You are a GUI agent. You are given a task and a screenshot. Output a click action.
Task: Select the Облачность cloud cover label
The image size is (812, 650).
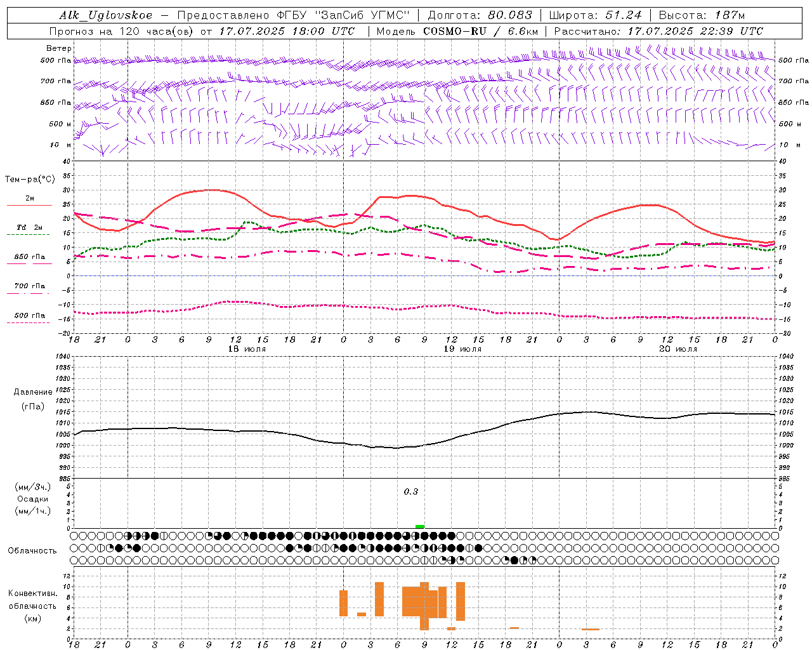coord(32,550)
